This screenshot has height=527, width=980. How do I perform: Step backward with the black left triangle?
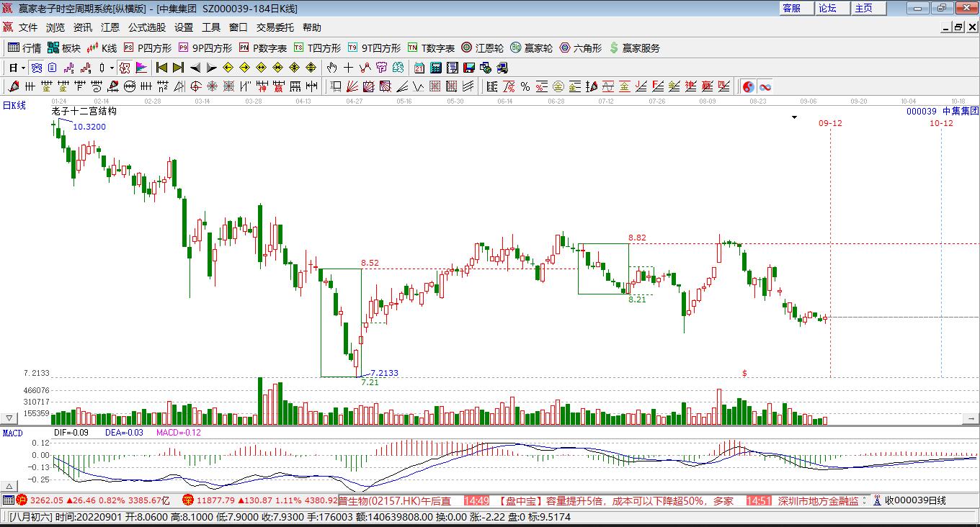coord(195,68)
